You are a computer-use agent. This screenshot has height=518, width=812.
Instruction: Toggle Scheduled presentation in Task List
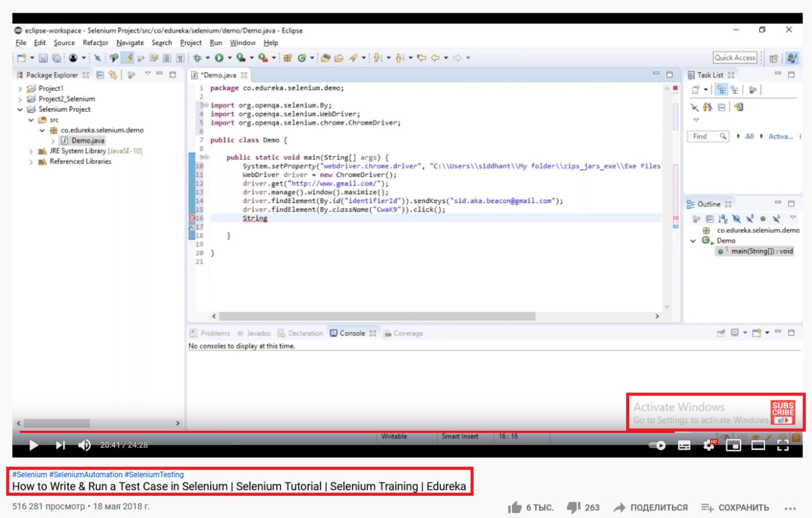pos(735,90)
